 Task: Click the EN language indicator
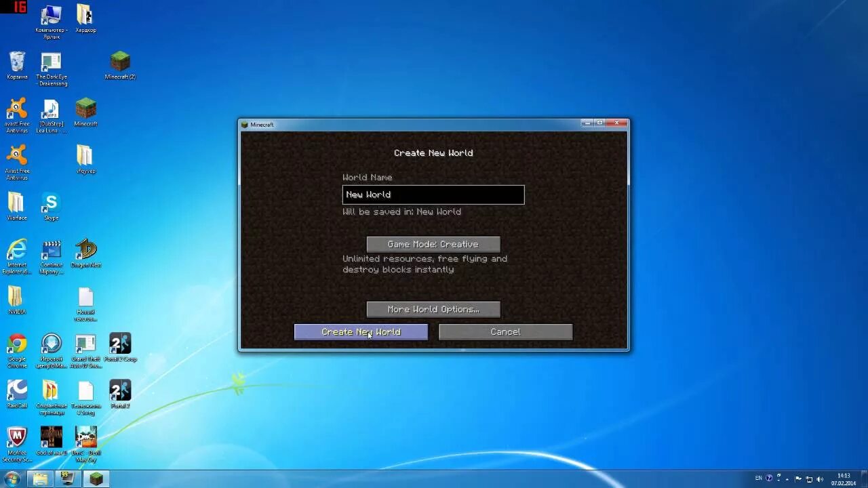tap(759, 479)
